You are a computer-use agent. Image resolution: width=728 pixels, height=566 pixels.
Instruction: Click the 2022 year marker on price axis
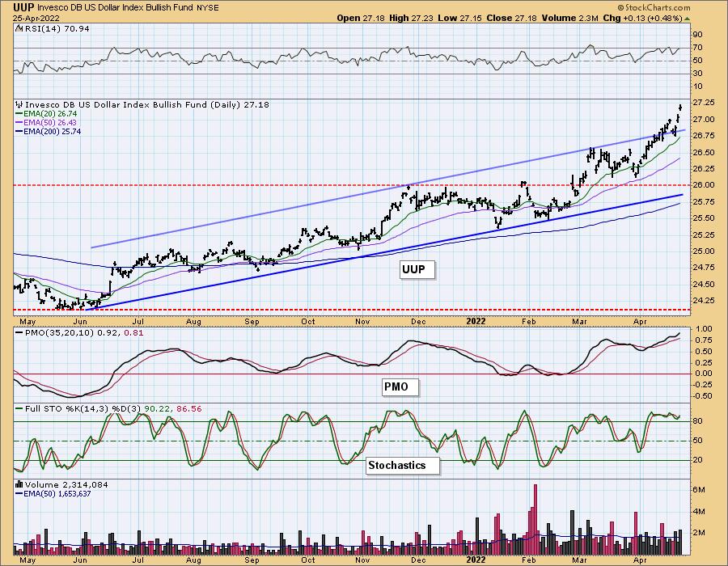pos(476,321)
